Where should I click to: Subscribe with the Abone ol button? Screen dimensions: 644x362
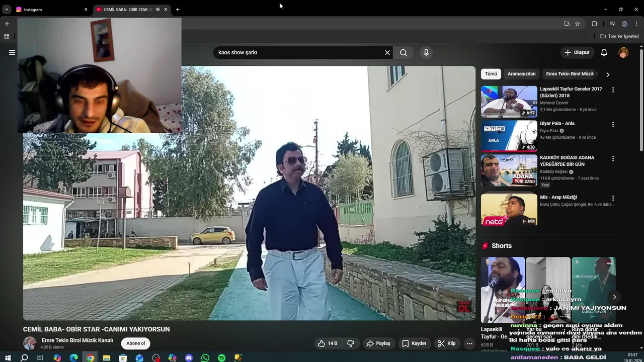[135, 343]
